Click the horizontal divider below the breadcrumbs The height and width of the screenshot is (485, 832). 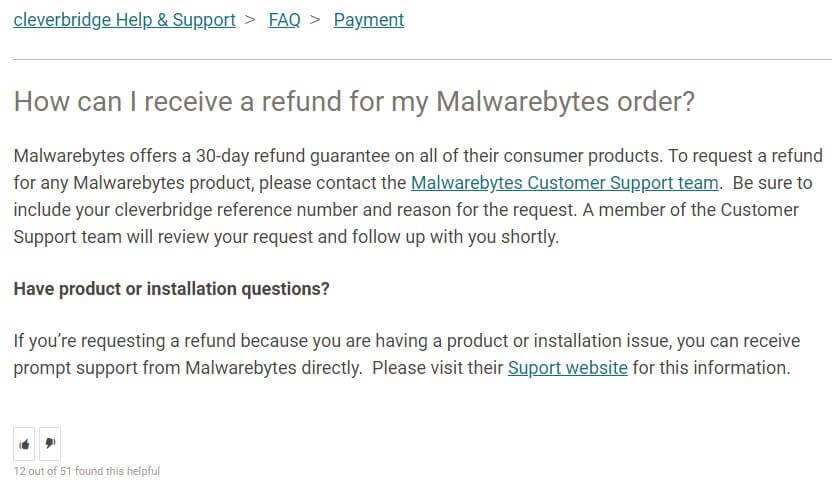coord(422,59)
